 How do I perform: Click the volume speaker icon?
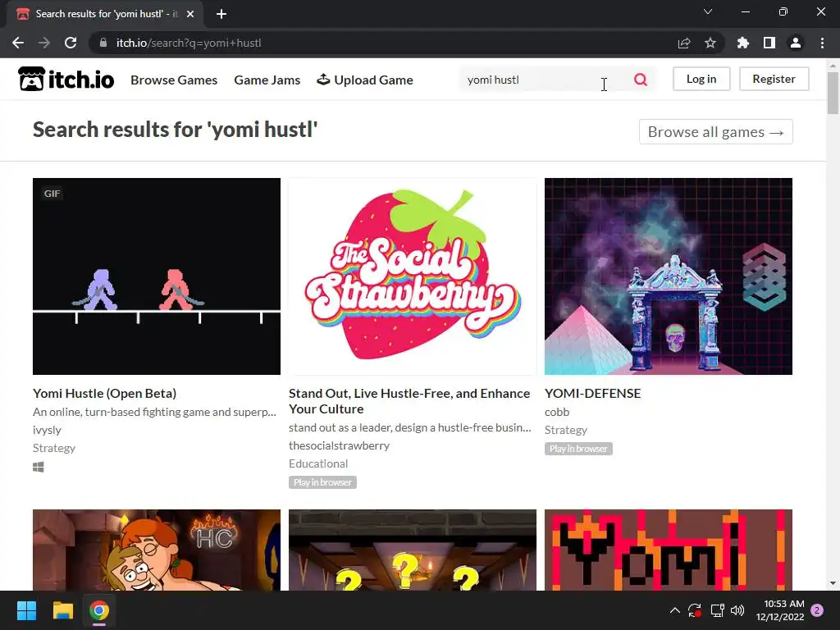tap(737, 610)
